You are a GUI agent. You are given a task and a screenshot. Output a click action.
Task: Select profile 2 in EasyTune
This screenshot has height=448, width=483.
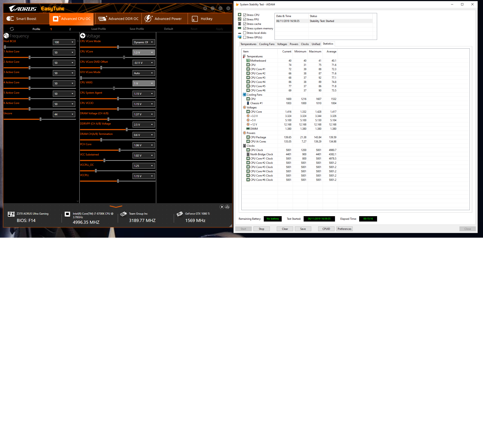[70, 29]
